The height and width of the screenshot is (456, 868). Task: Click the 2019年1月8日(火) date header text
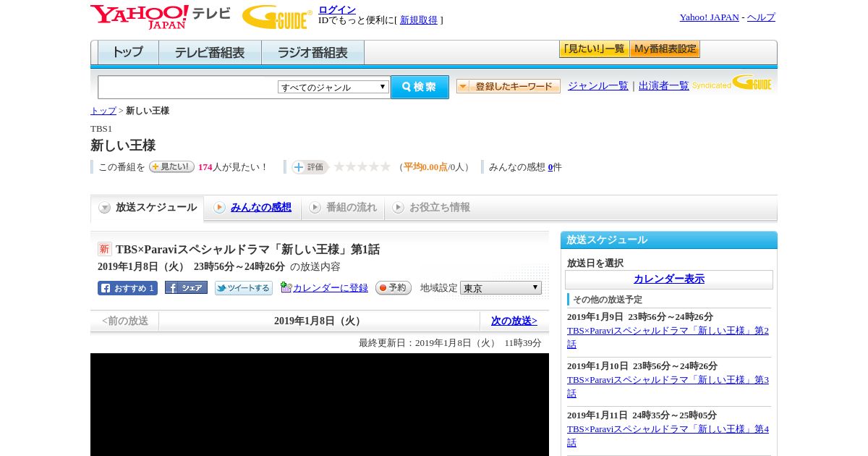click(x=319, y=321)
